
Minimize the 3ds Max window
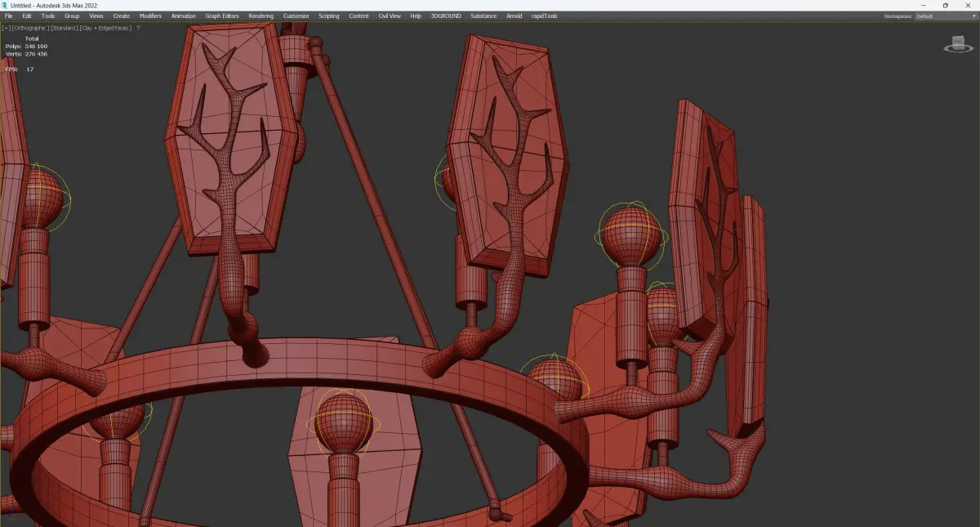click(x=924, y=5)
